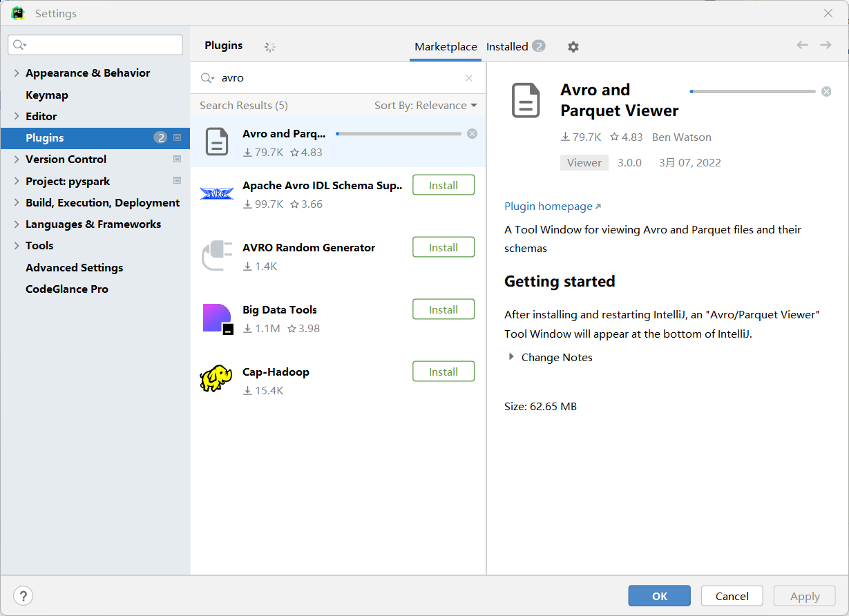Navigate back with the left arrow
The height and width of the screenshot is (616, 849).
[802, 45]
